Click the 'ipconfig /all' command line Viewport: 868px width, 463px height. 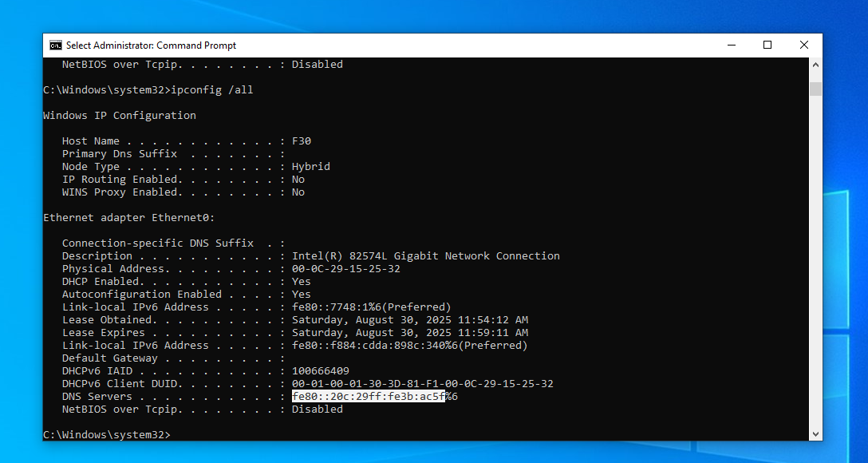pos(148,89)
